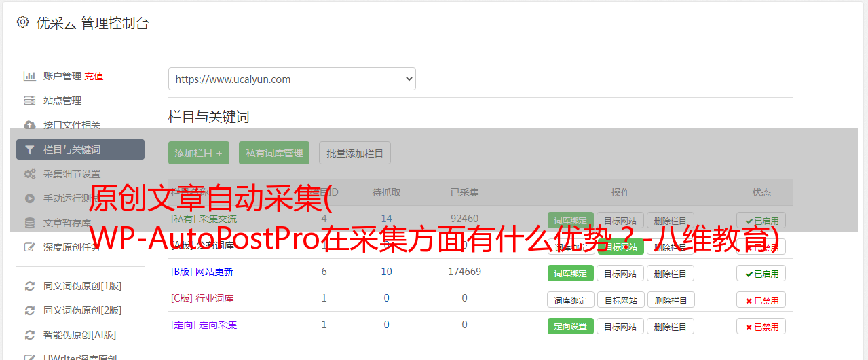The image size is (868, 360).
Task: Open 文章暂存库 in the sidebar
Action: (x=67, y=223)
